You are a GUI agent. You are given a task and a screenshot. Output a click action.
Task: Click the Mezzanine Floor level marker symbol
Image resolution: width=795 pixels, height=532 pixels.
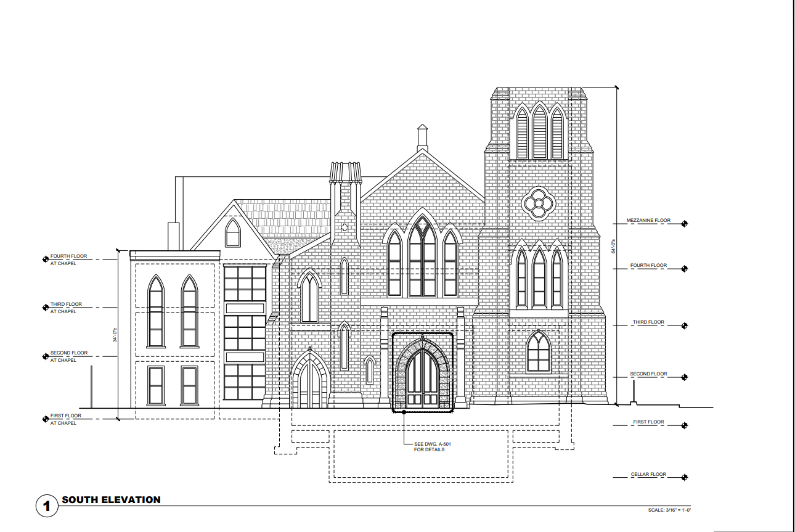[684, 223]
